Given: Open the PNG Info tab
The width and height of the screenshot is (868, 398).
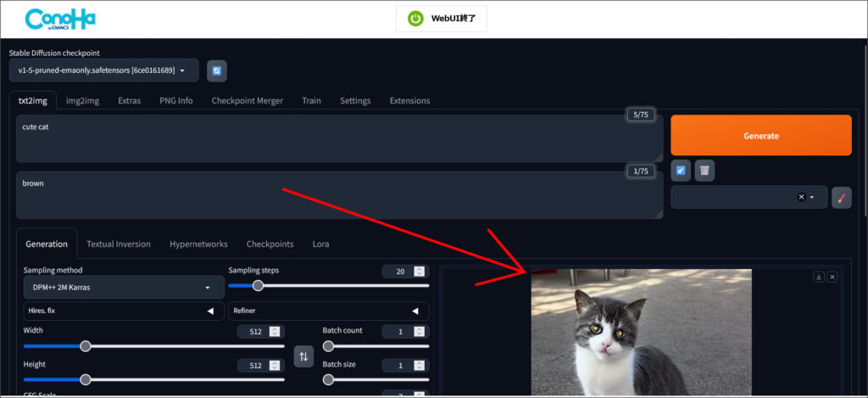Looking at the screenshot, I should point(176,101).
